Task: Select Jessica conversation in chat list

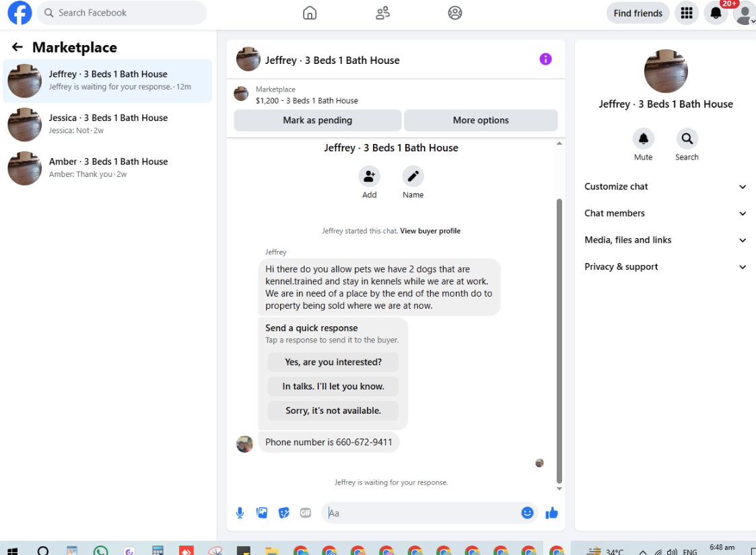Action: coord(108,124)
